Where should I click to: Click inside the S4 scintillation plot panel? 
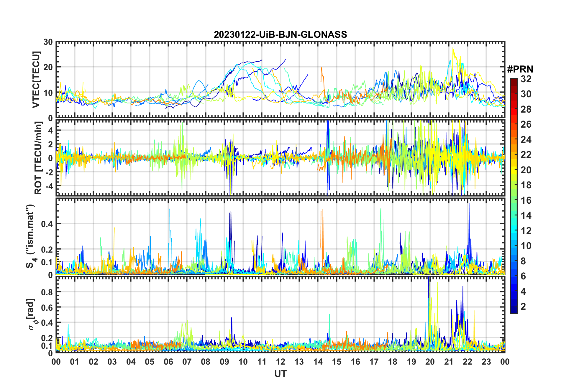[280, 236]
